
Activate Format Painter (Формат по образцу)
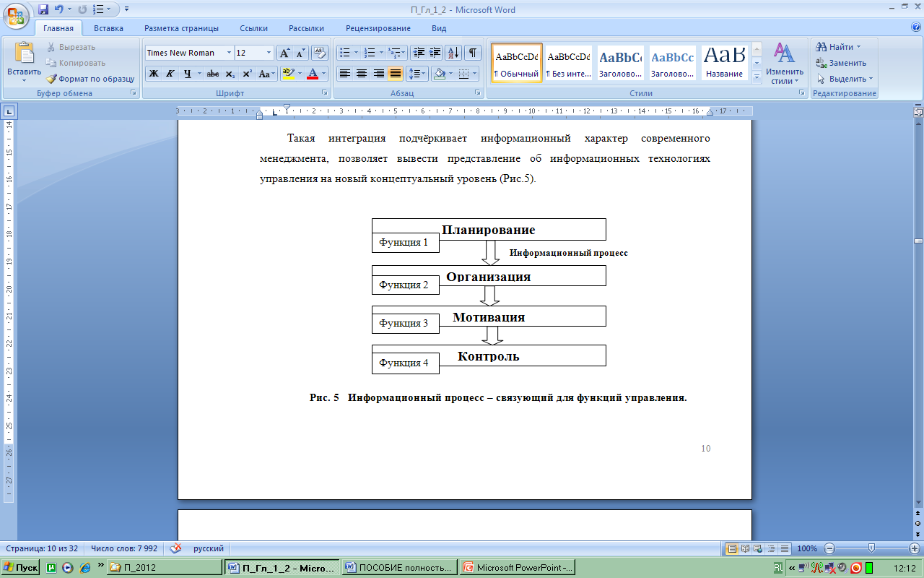90,79
